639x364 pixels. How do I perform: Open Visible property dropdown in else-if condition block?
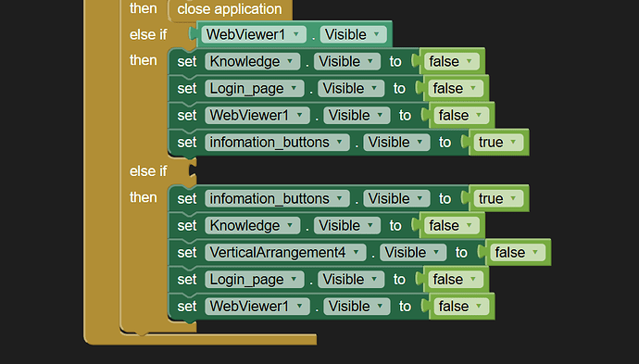355,34
